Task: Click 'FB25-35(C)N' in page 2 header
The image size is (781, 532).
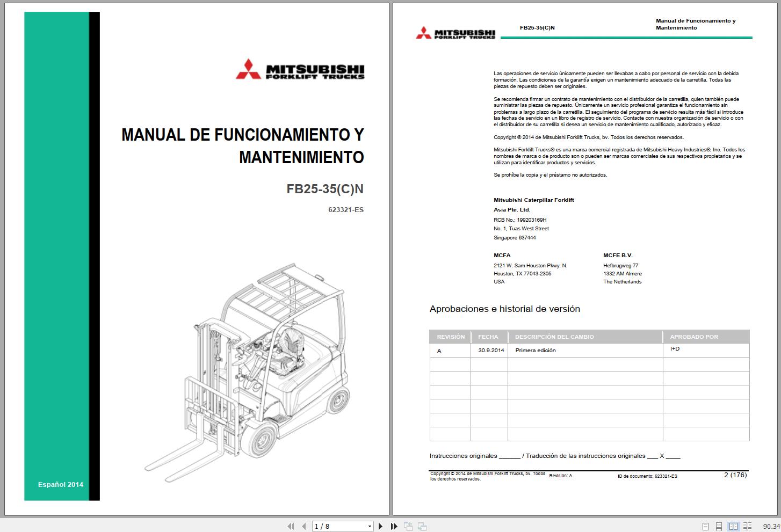Action: pos(537,27)
